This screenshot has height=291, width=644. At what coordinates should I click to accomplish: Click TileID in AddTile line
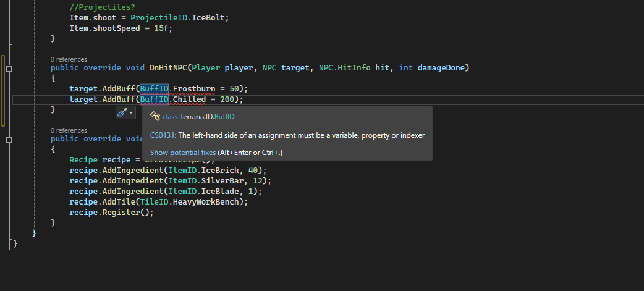coord(154,202)
